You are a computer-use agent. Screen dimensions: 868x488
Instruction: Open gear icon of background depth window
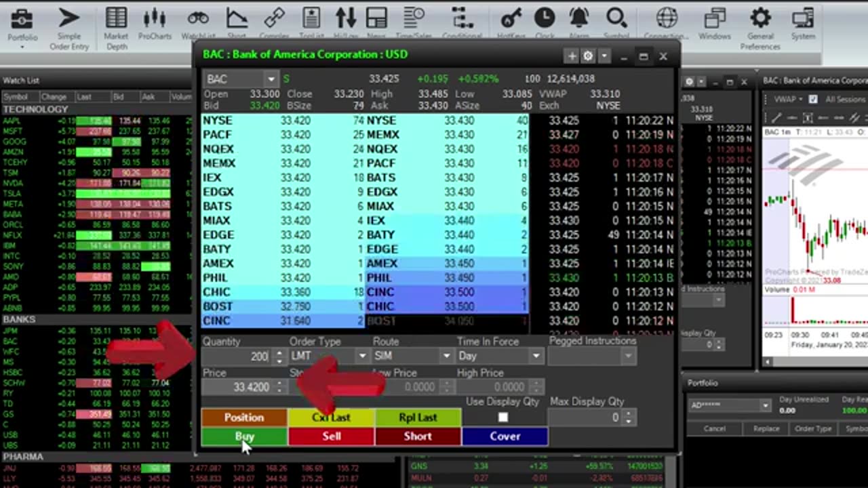(x=689, y=81)
